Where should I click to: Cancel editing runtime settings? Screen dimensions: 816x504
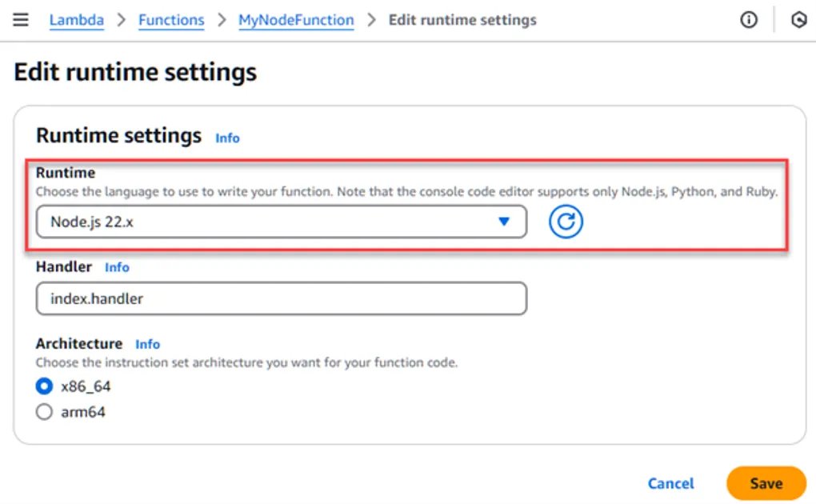coord(670,483)
